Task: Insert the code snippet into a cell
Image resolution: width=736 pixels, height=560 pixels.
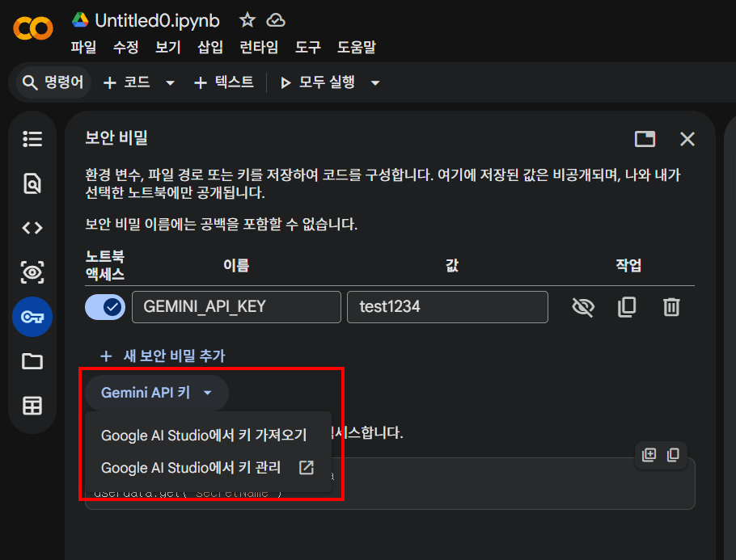Action: [x=649, y=454]
